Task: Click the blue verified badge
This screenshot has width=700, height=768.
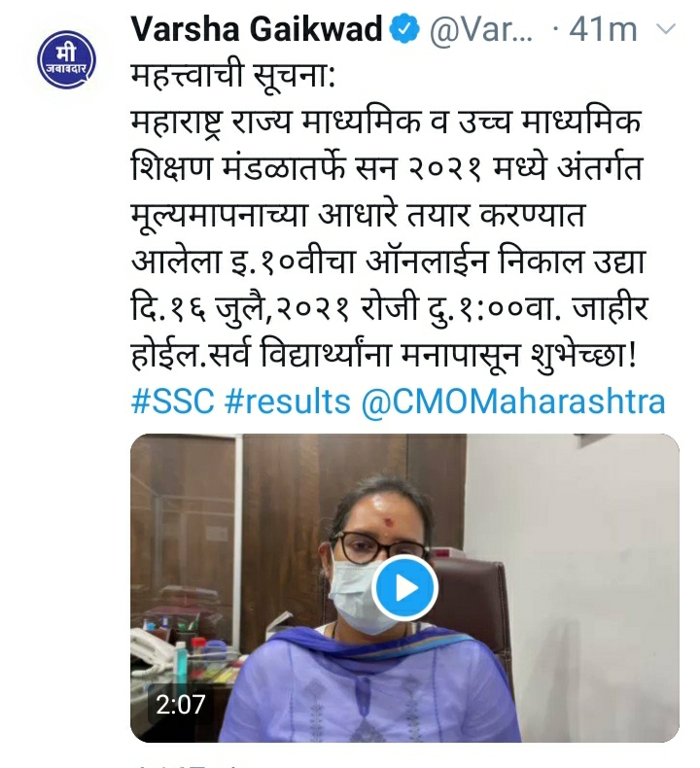Action: tap(404, 29)
